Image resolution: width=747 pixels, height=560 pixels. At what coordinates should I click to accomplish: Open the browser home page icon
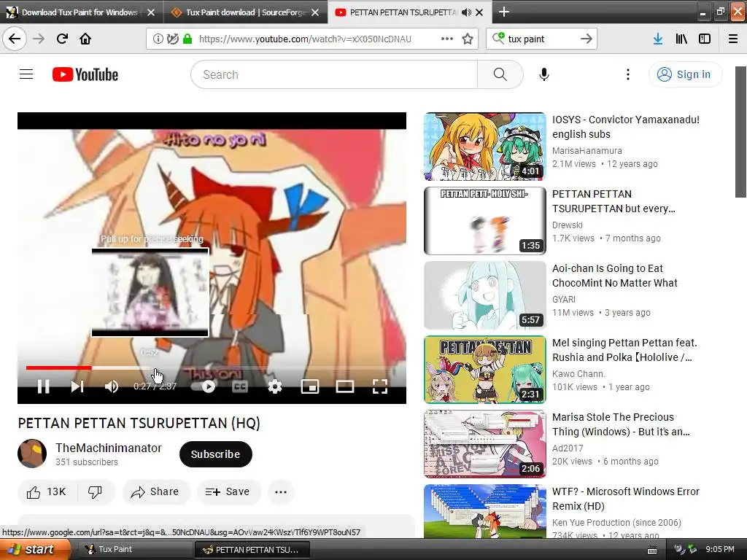point(85,39)
